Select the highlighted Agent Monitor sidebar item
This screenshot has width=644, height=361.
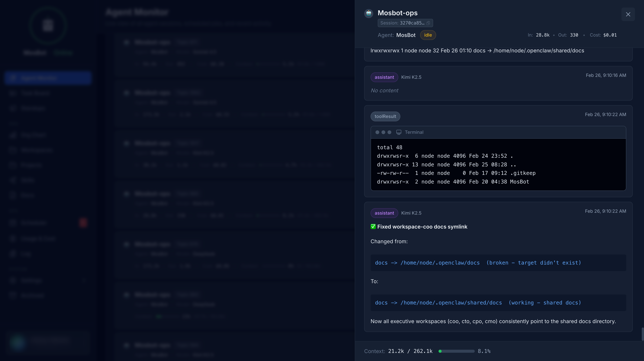pyautogui.click(x=47, y=78)
